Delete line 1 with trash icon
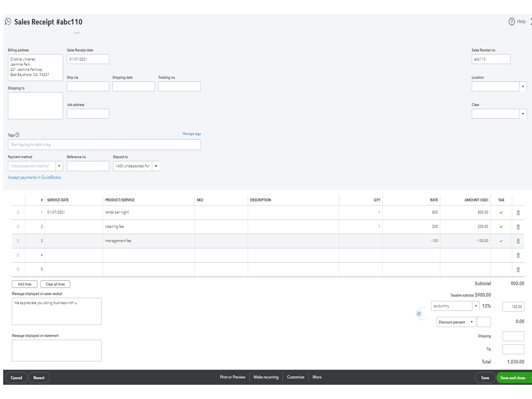 [518, 213]
